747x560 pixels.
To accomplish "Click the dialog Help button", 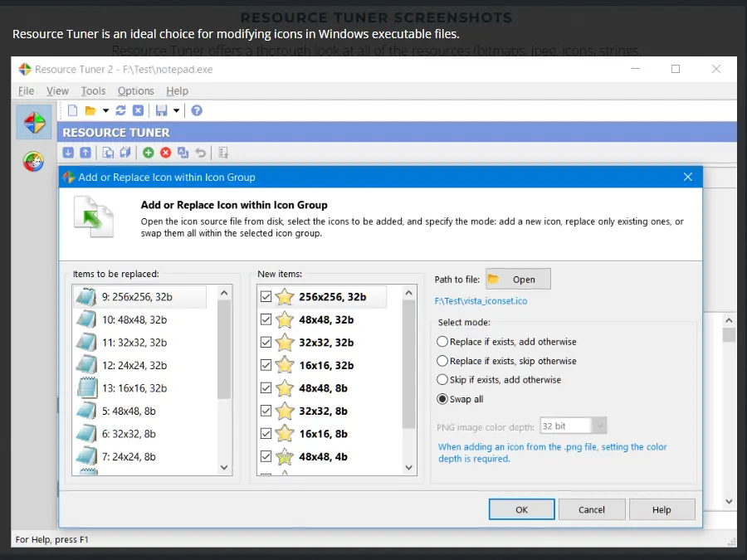I will tap(662, 509).
